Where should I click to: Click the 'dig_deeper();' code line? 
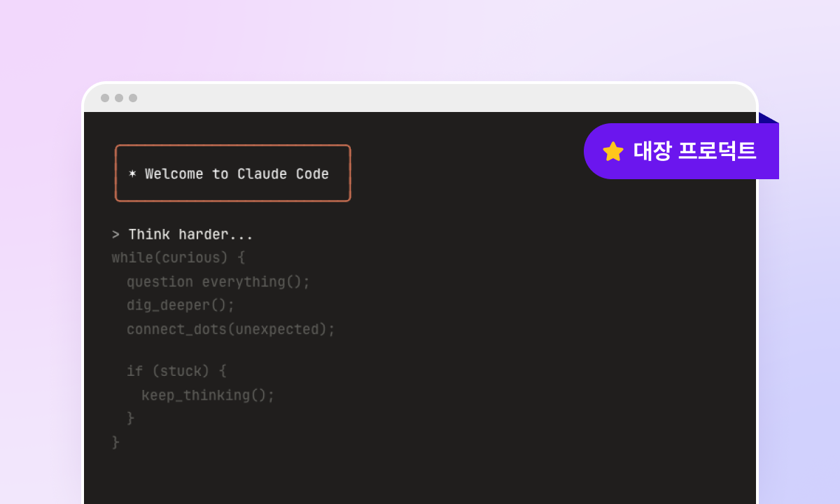[x=181, y=306]
